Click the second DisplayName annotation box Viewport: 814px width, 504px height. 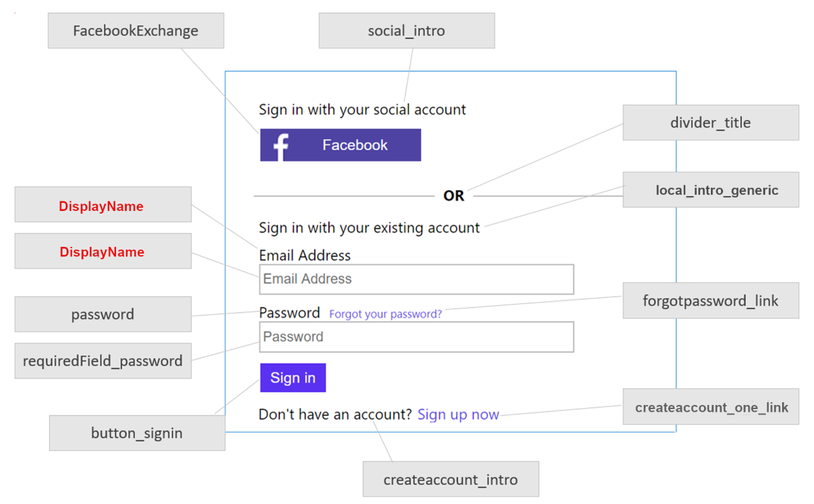(102, 251)
